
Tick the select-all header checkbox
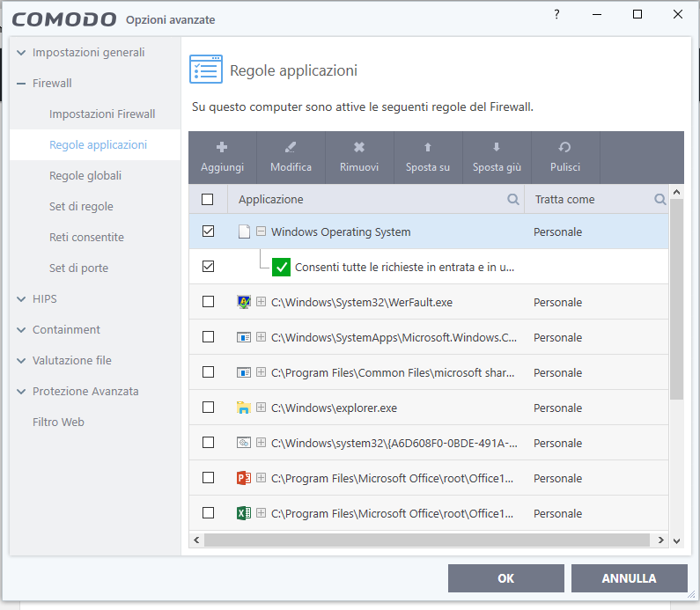point(208,200)
